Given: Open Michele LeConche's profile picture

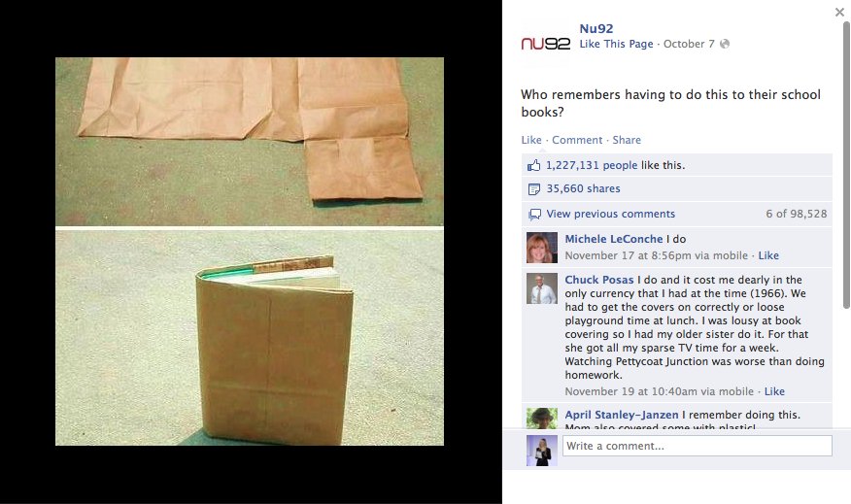Looking at the screenshot, I should [x=542, y=248].
